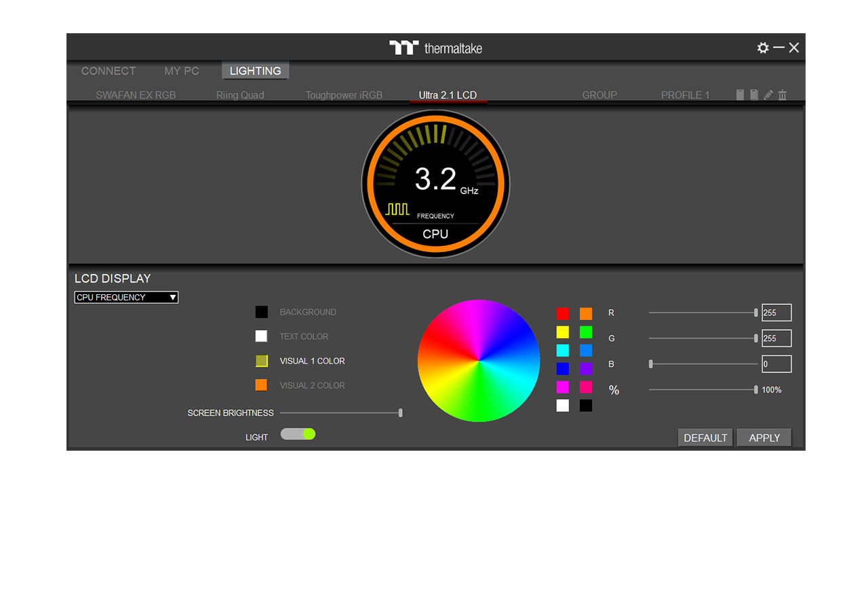
Task: Click the DEFAULT button
Action: click(x=705, y=438)
